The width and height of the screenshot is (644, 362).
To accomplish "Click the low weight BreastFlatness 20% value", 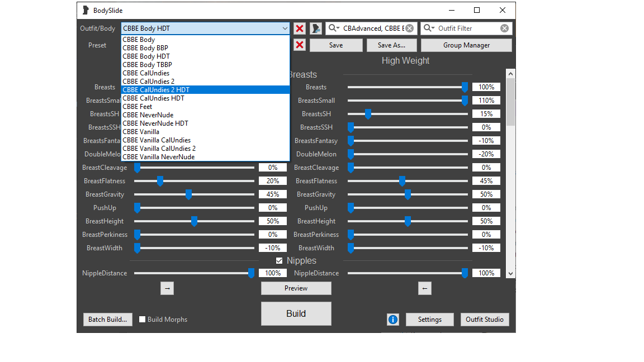I will click(273, 181).
